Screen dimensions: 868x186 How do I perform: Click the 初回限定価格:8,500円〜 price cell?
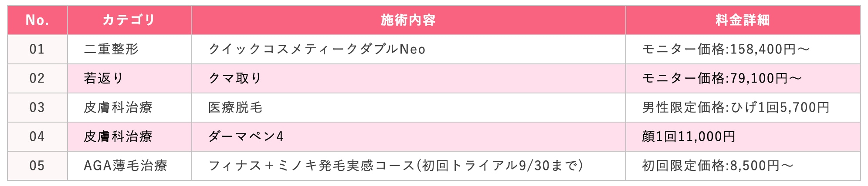(x=743, y=166)
